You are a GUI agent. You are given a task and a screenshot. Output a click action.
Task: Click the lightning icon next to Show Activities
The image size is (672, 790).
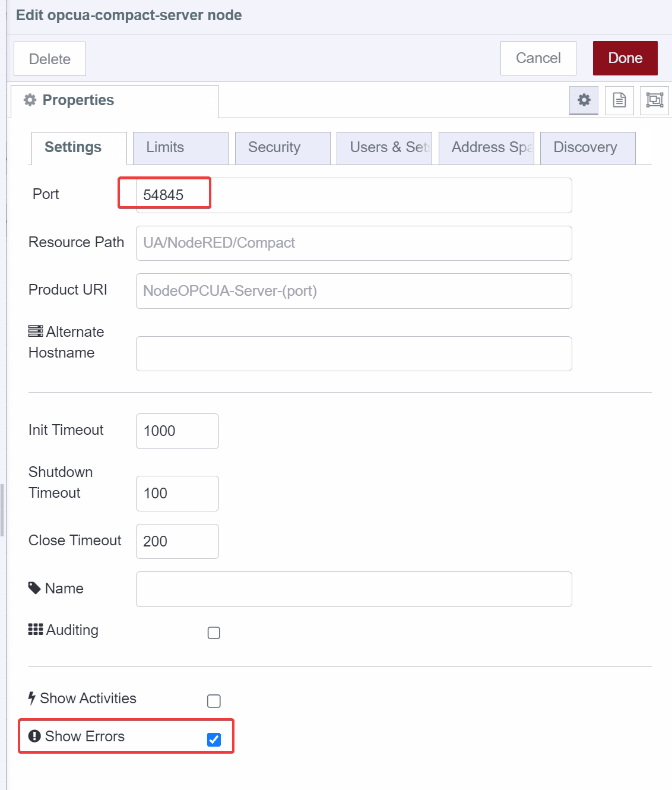[x=32, y=698]
